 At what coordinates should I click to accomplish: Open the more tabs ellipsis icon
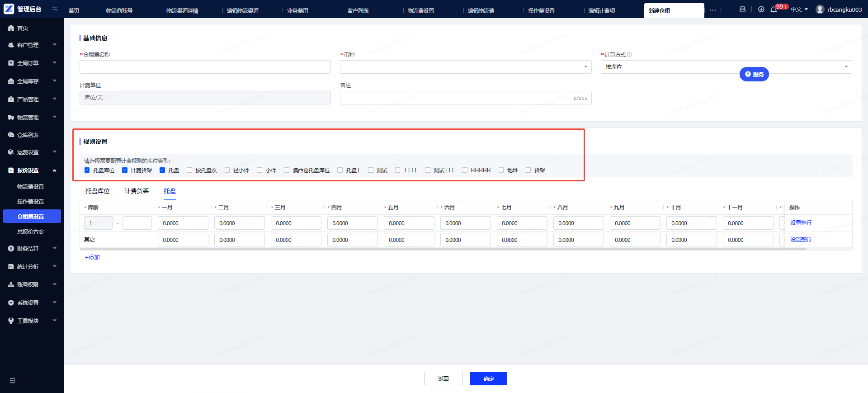(x=712, y=10)
